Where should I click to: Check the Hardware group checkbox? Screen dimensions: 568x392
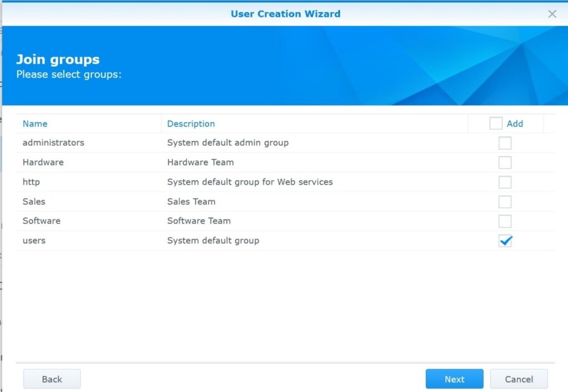(505, 162)
